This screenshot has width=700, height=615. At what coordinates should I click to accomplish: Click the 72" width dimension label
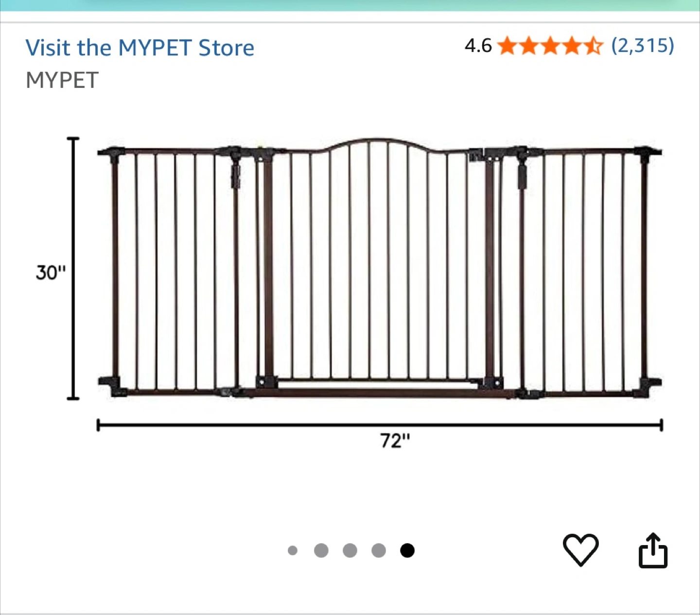pyautogui.click(x=395, y=441)
